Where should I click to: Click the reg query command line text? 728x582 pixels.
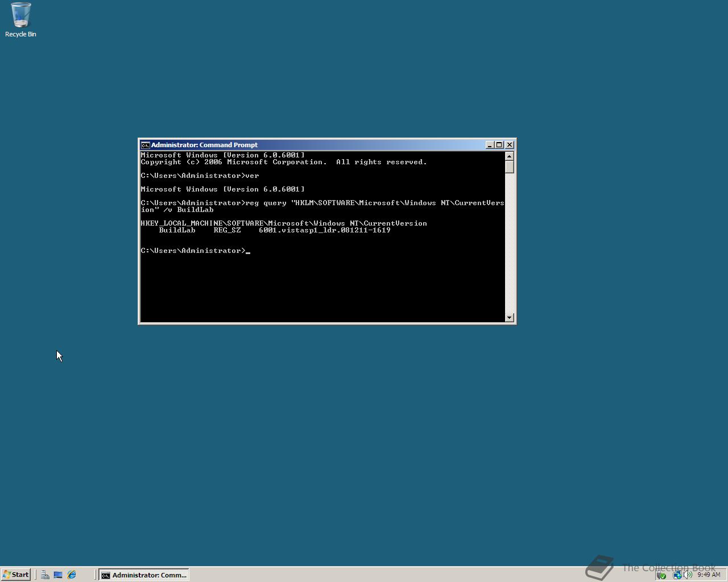point(322,206)
